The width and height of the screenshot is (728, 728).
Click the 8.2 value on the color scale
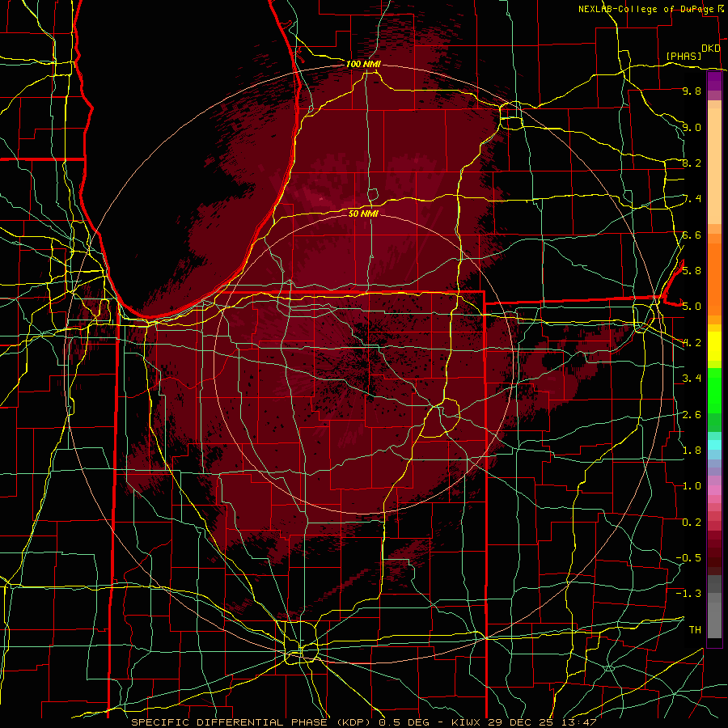point(692,163)
